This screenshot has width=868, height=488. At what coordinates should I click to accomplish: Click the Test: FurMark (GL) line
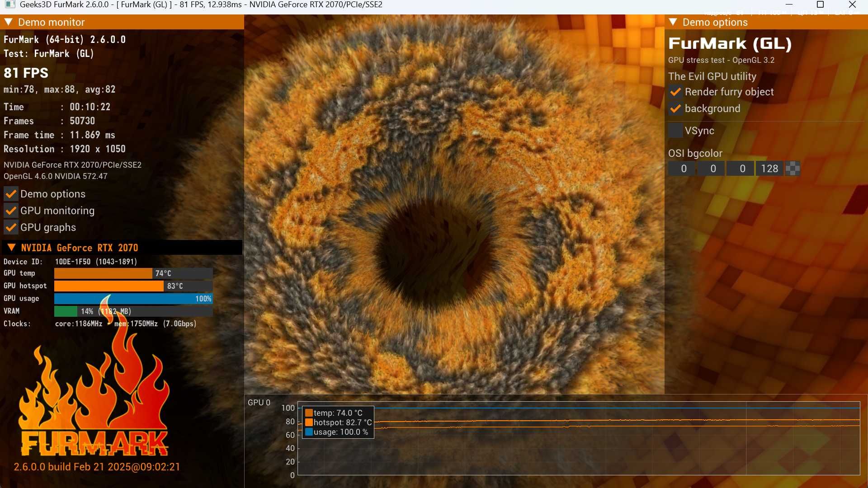coord(49,54)
